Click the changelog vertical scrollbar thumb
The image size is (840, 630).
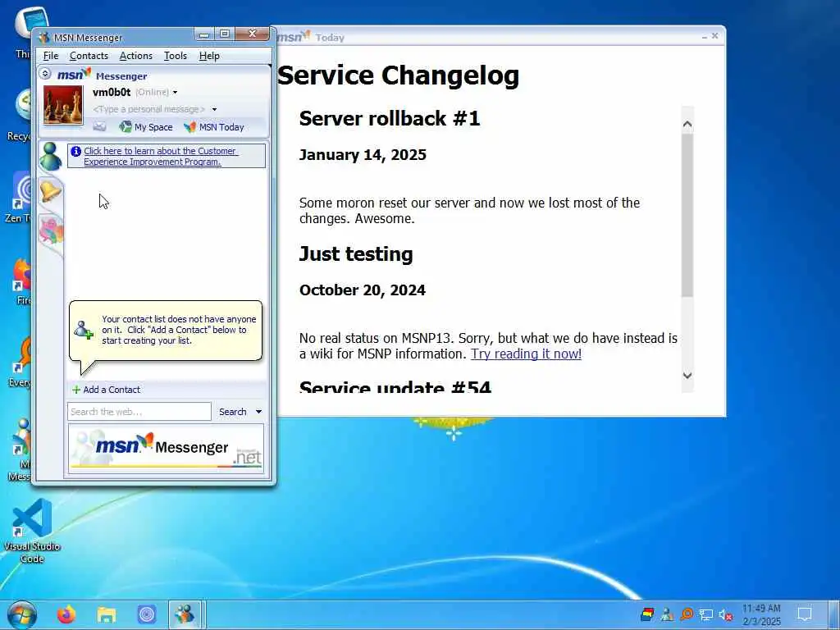(x=688, y=215)
